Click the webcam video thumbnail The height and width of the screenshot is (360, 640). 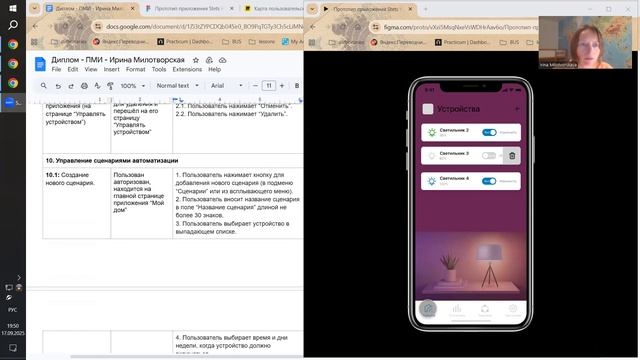coord(585,42)
